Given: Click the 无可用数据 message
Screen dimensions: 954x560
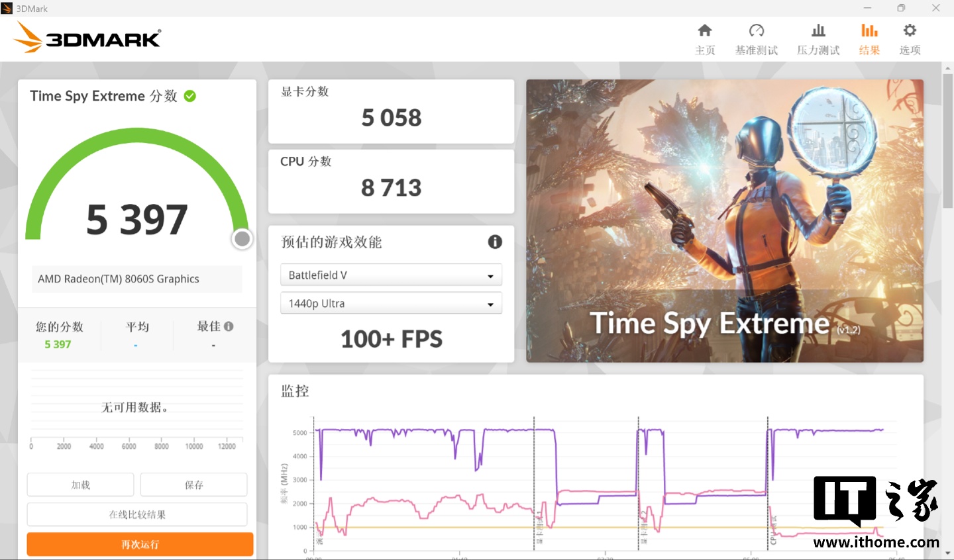Looking at the screenshot, I should [x=134, y=407].
